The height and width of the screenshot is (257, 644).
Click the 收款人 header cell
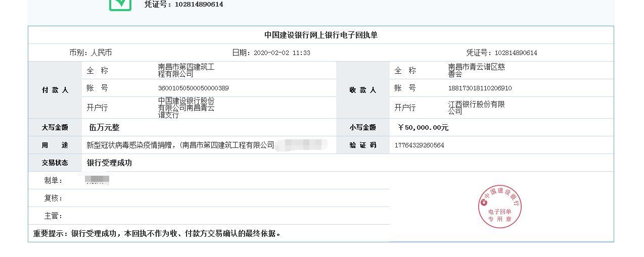363,90
